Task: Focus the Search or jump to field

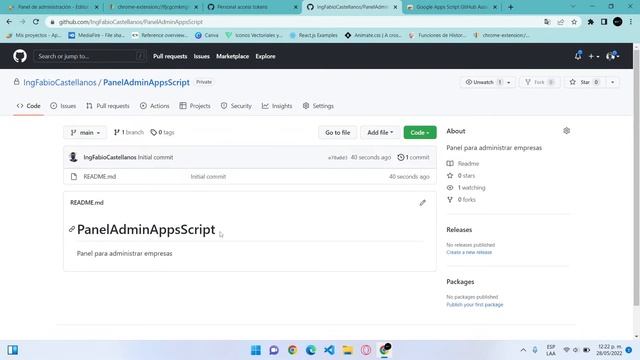Action: point(89,56)
